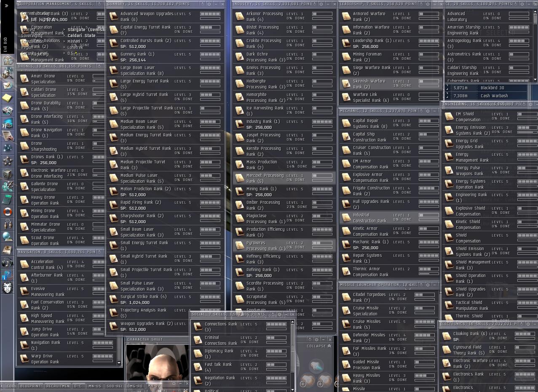Open the headphones Jukebox icon

[x=8, y=262]
